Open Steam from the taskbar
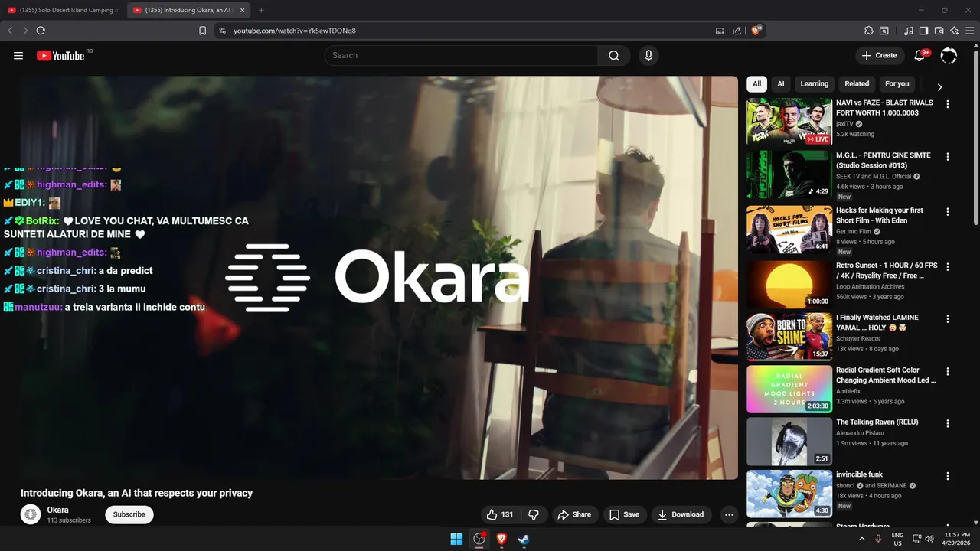 coord(524,539)
